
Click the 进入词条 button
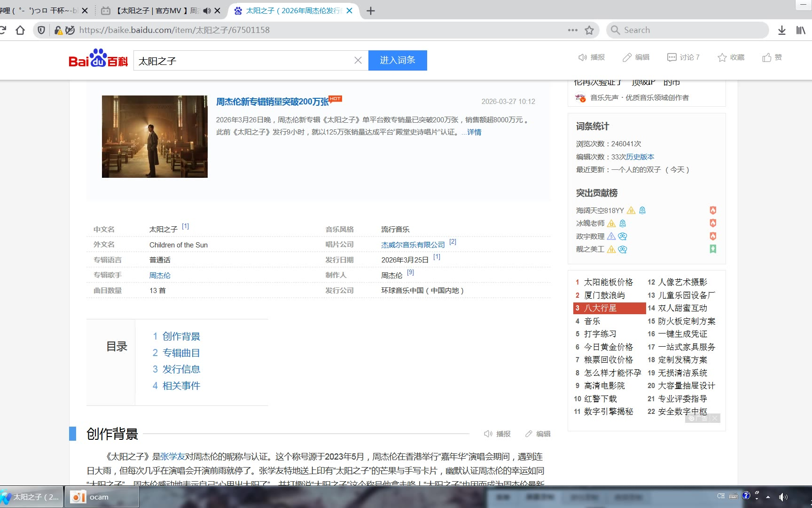[398, 60]
